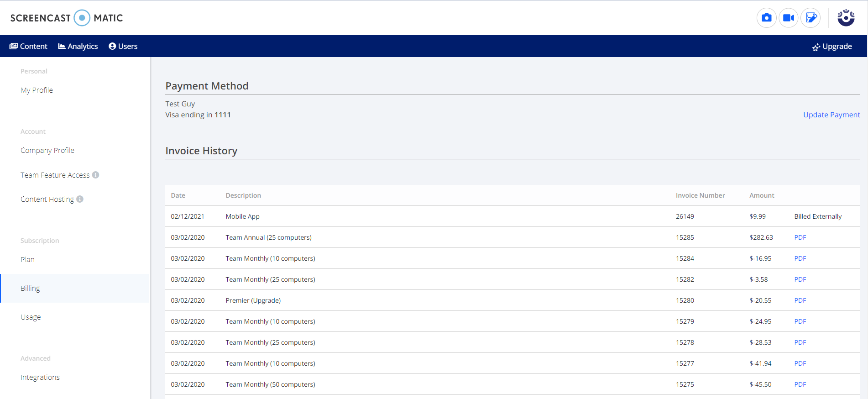
Task: Switch to the Analytics tab
Action: pyautogui.click(x=78, y=46)
